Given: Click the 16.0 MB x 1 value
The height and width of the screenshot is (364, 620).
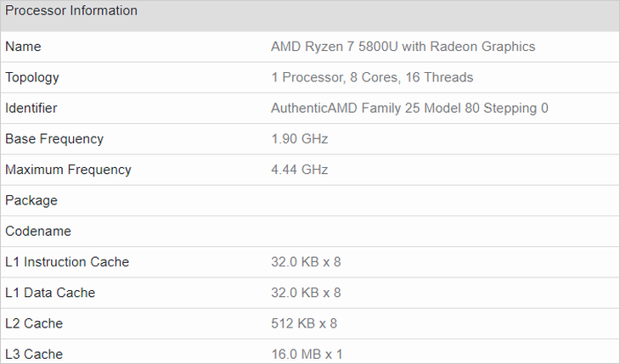Looking at the screenshot, I should 307,354.
